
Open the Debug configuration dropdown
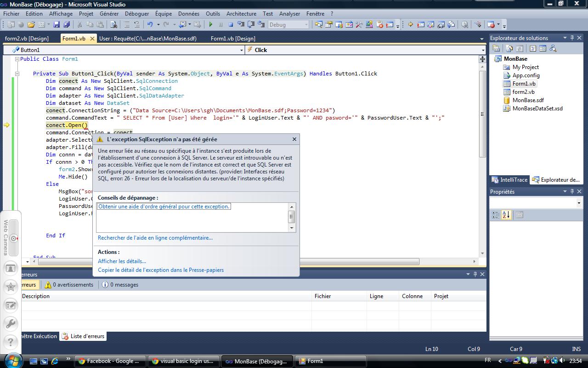305,24
